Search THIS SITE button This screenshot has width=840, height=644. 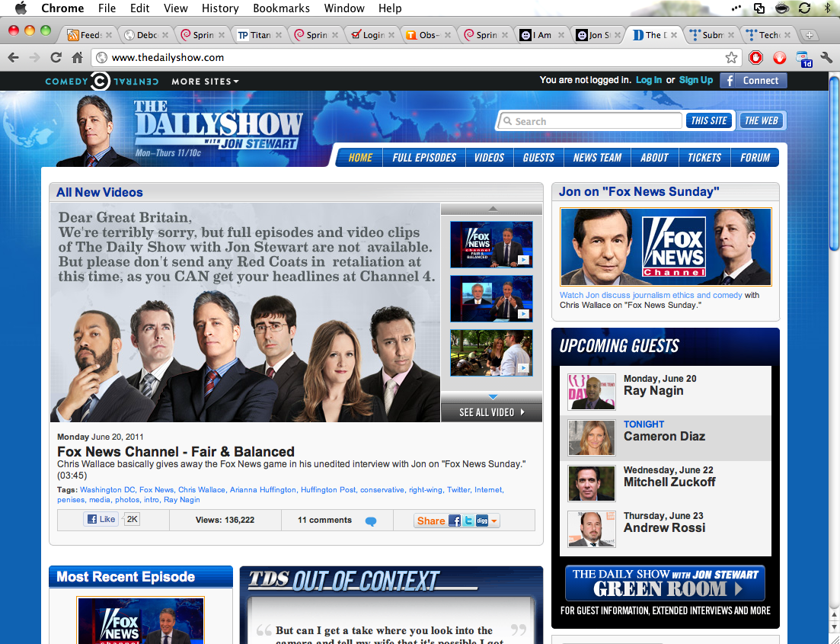pyautogui.click(x=709, y=120)
